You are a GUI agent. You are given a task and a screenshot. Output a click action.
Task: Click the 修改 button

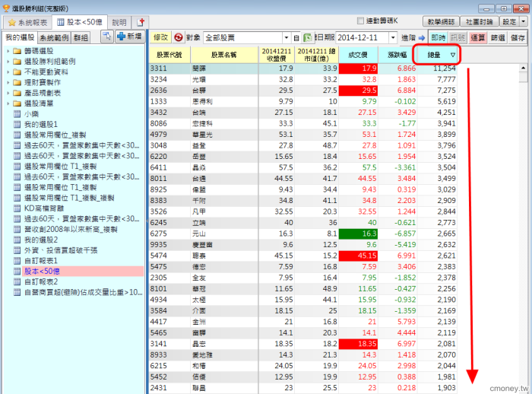point(161,37)
